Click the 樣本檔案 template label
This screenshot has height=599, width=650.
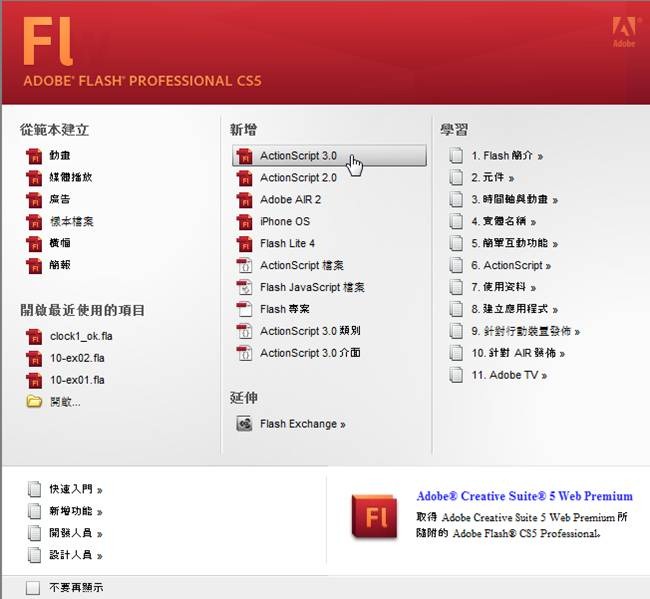pyautogui.click(x=71, y=221)
